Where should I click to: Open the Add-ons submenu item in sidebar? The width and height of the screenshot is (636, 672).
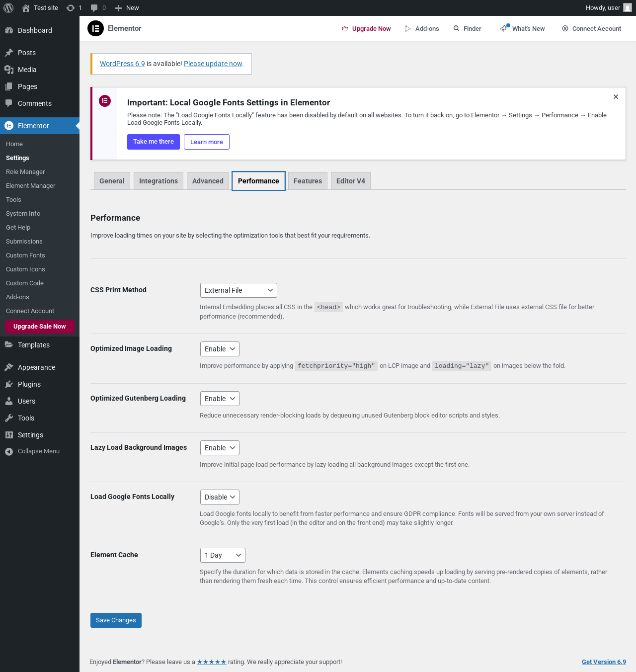[x=17, y=297]
